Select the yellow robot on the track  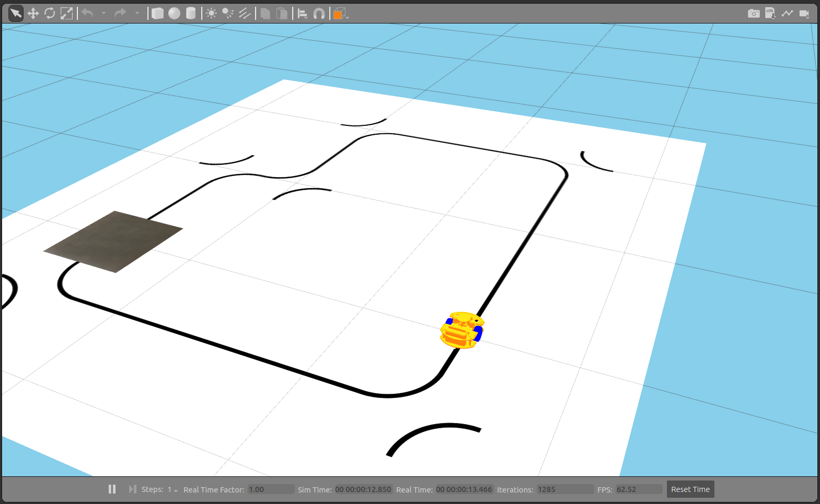(461, 331)
